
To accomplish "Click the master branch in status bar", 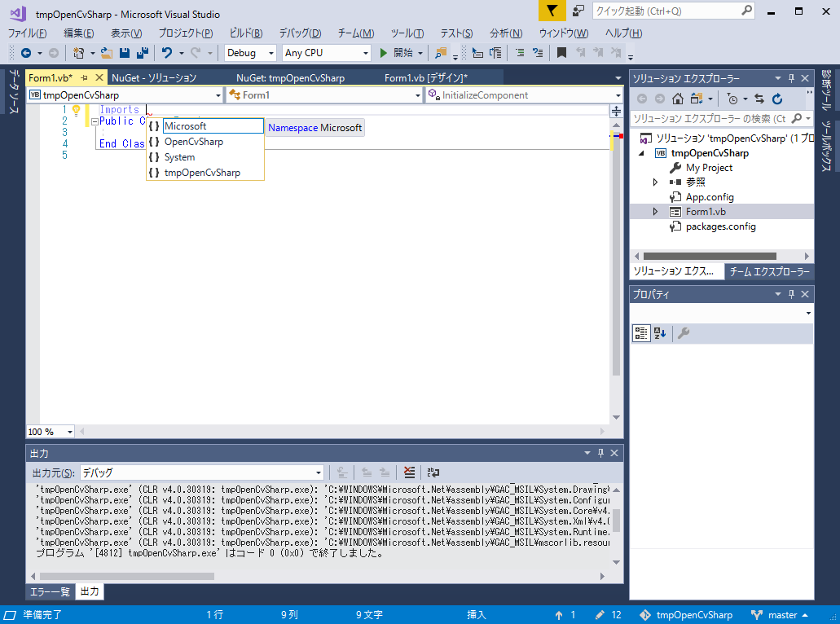I will pyautogui.click(x=780, y=615).
